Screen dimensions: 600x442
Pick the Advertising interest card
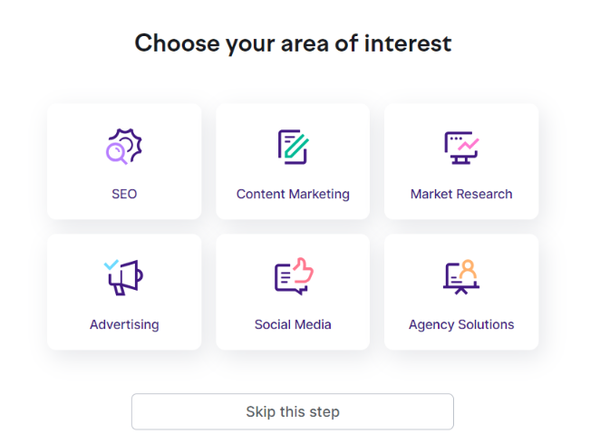coord(124,300)
